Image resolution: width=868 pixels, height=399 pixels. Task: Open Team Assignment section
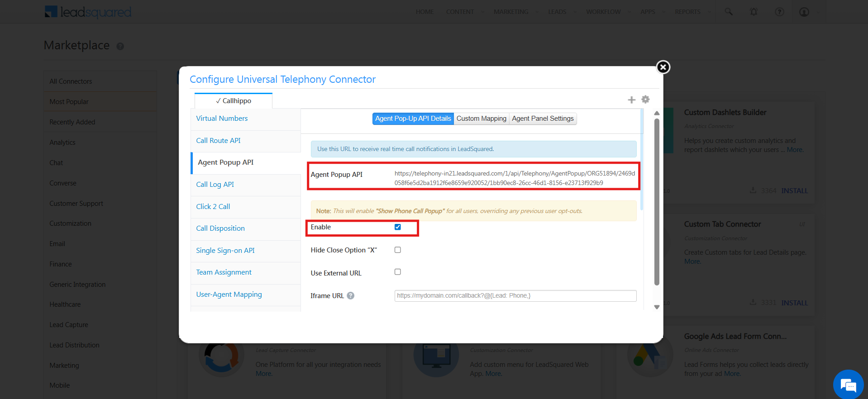(x=246, y=272)
